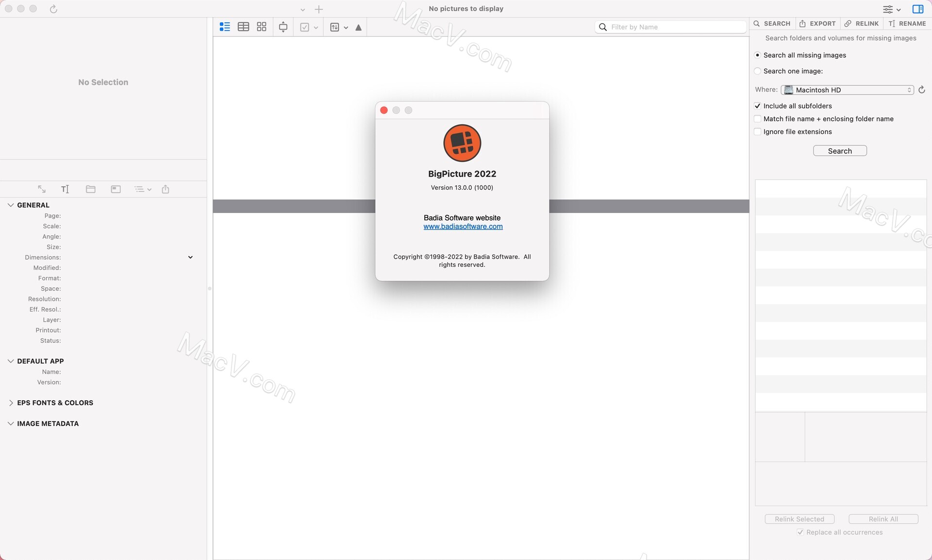This screenshot has height=560, width=932.
Task: Click the folder icon in info panel
Action: click(x=91, y=189)
